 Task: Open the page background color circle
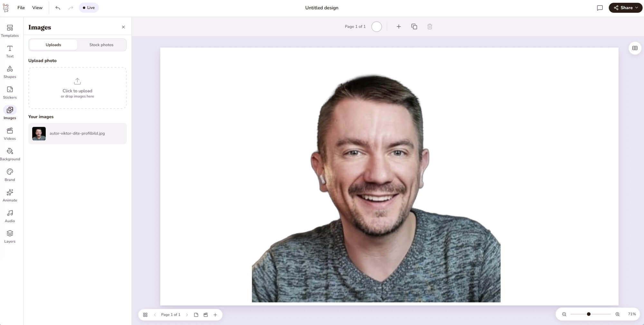tap(376, 26)
